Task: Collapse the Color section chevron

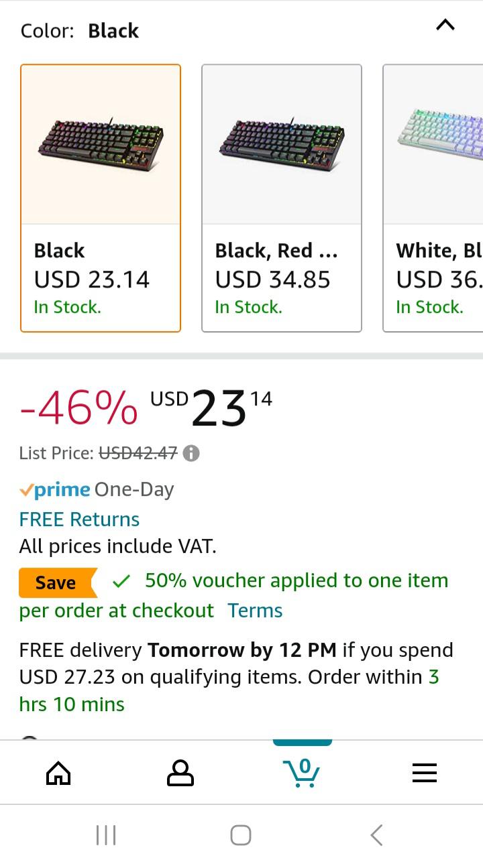Action: coord(445,25)
